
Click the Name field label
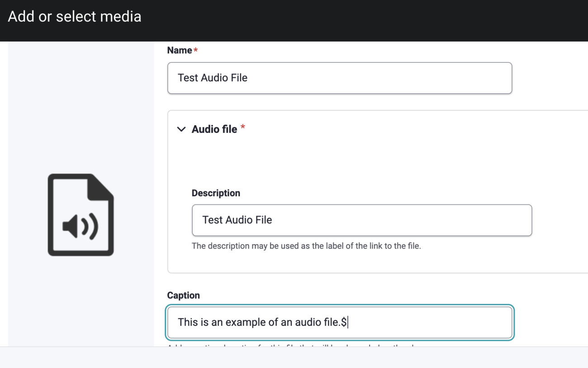(179, 50)
